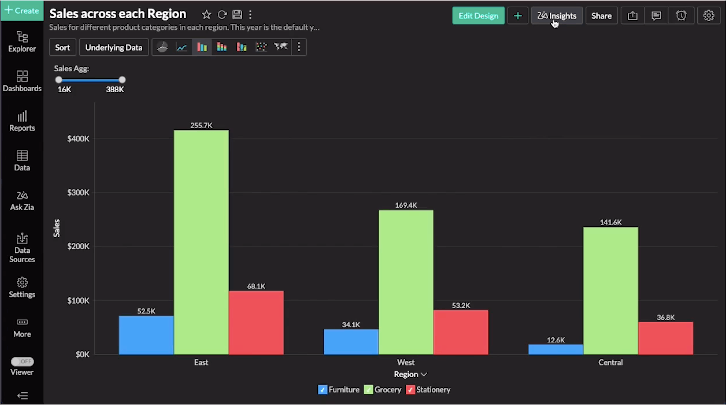Uncheck the Stationery legend checkbox
Screen dimensions: 726x405
click(410, 390)
